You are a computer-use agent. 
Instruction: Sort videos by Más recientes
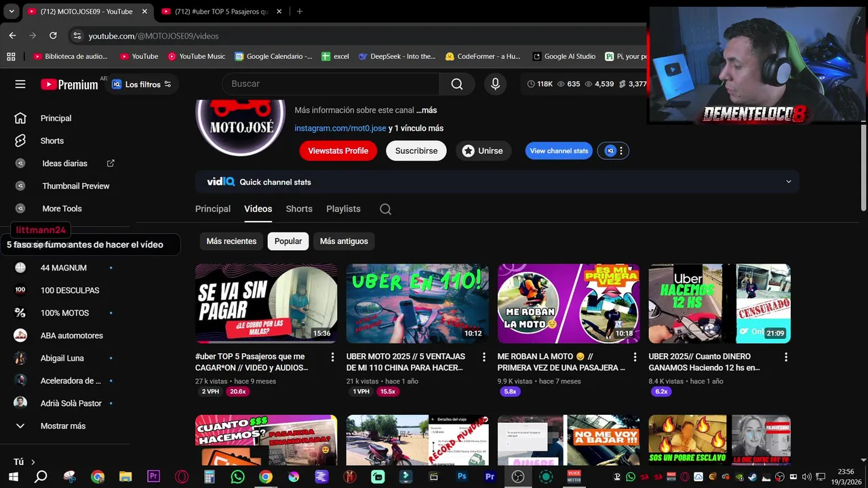pos(231,241)
